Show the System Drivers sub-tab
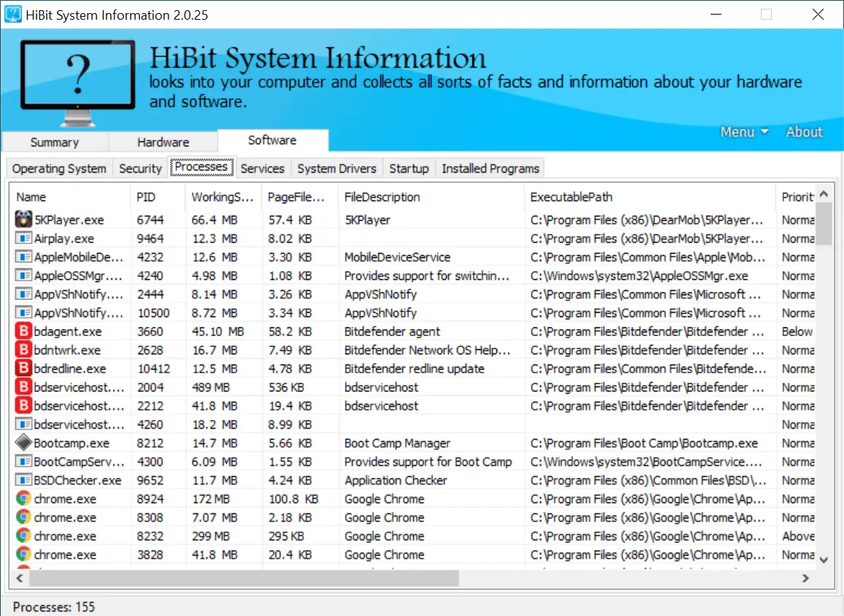The width and height of the screenshot is (844, 616). [337, 168]
